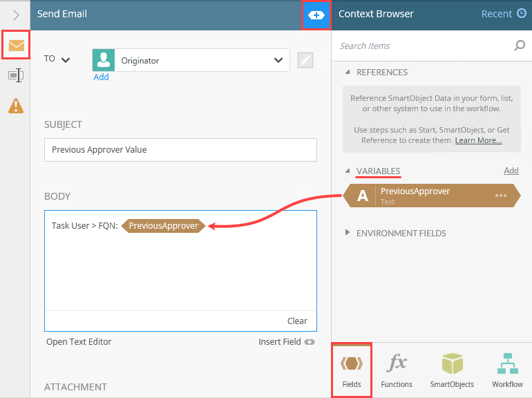
Task: Expand the ENVIRONMENT FIELDS section
Action: [347, 232]
